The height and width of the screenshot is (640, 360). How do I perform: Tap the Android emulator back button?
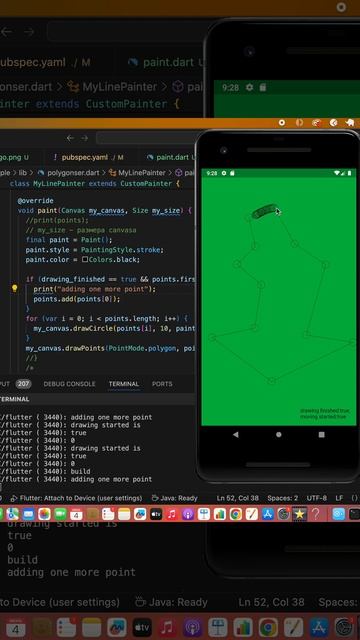[236, 435]
